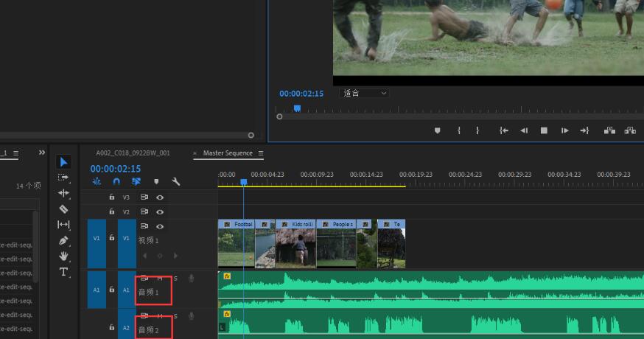
Task: Toggle V1 source patch button
Action: (x=97, y=244)
